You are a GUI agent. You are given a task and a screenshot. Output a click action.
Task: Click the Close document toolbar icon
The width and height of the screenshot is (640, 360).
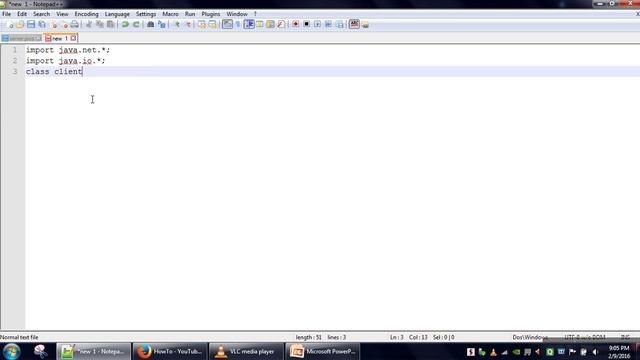53,25
